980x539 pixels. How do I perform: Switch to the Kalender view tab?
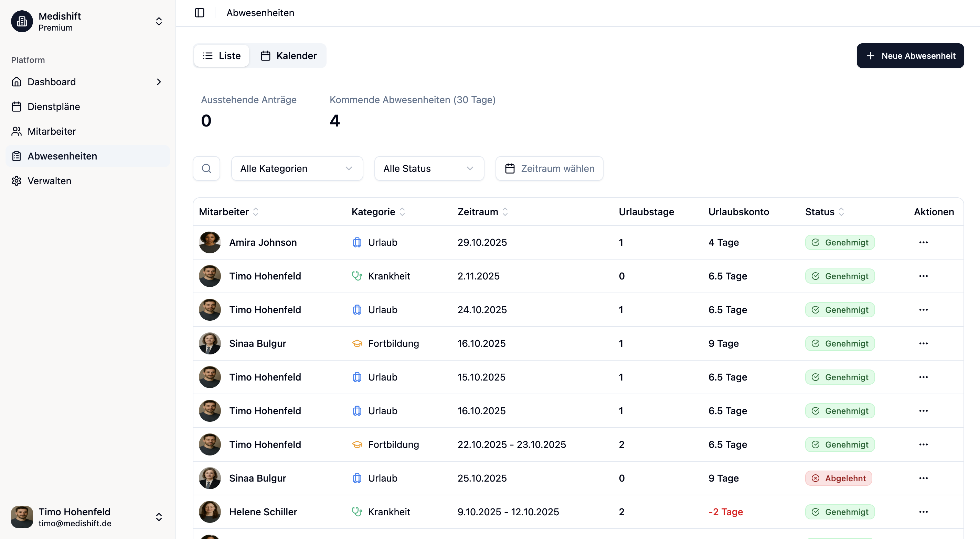pos(288,56)
